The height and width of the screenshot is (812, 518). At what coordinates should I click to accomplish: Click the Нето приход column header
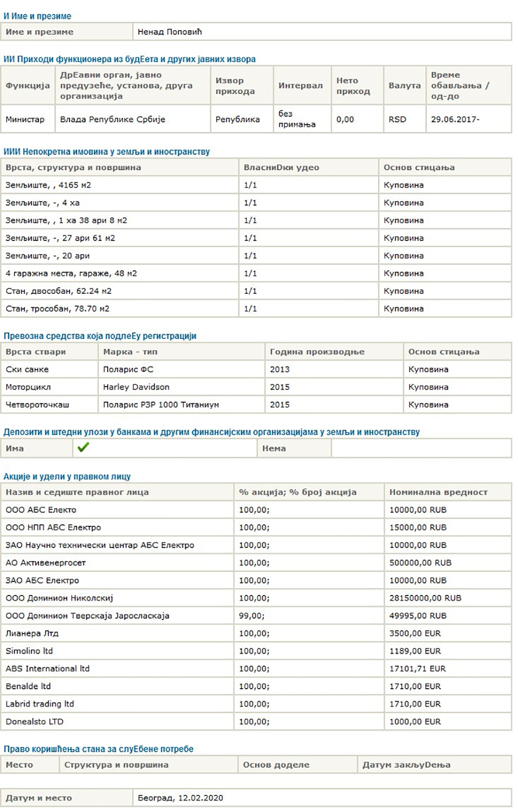point(357,85)
